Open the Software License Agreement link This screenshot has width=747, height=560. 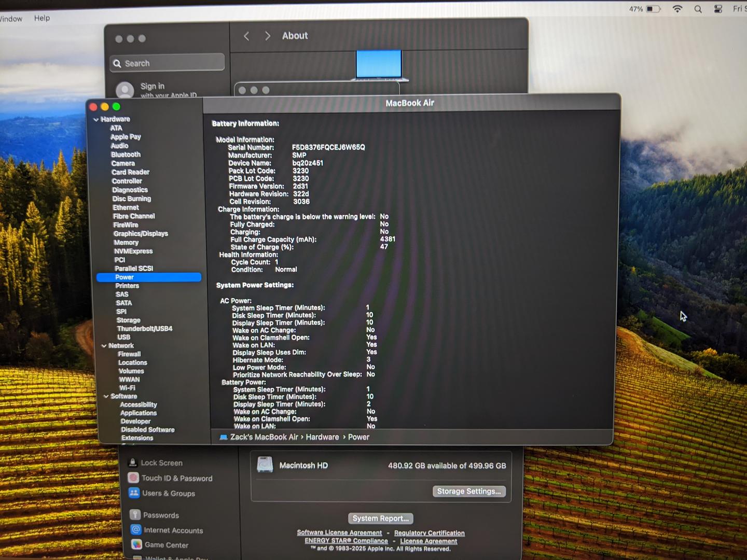pos(339,533)
